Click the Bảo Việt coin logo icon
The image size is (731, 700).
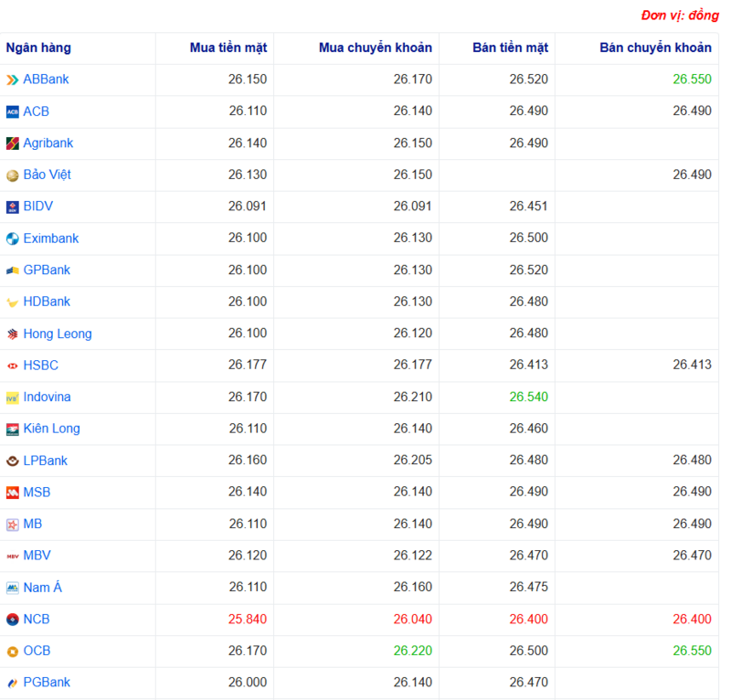11,175
